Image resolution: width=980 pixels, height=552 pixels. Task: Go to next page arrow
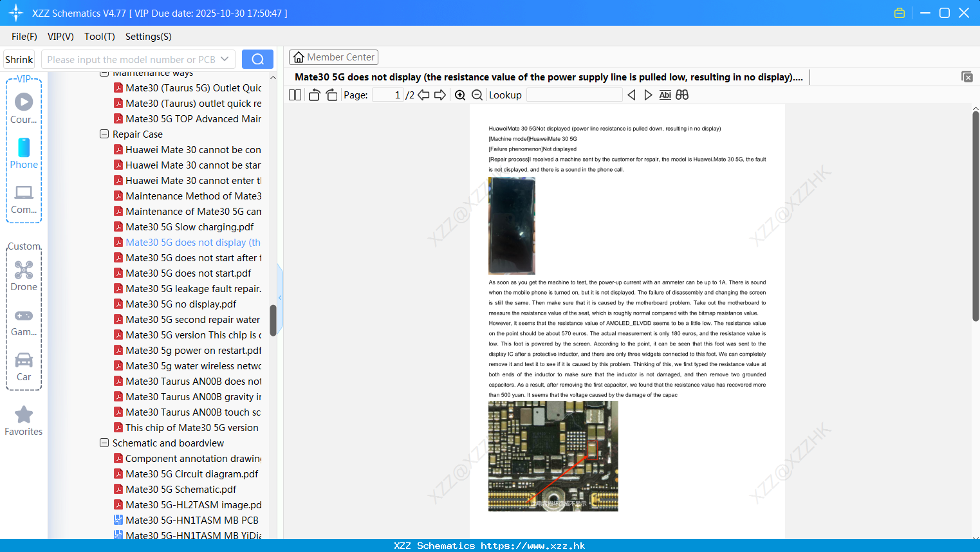click(x=440, y=95)
